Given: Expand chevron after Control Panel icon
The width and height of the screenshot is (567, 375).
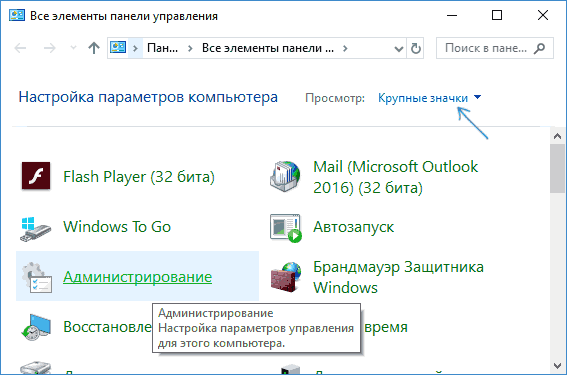Looking at the screenshot, I should pyautogui.click(x=135, y=48).
